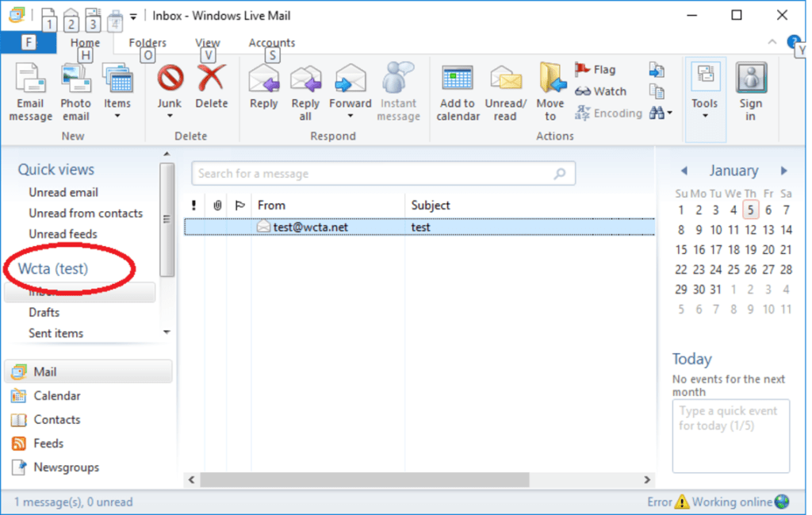Switch to the Folders ribbon tab
This screenshot has width=812, height=515.
(x=147, y=42)
